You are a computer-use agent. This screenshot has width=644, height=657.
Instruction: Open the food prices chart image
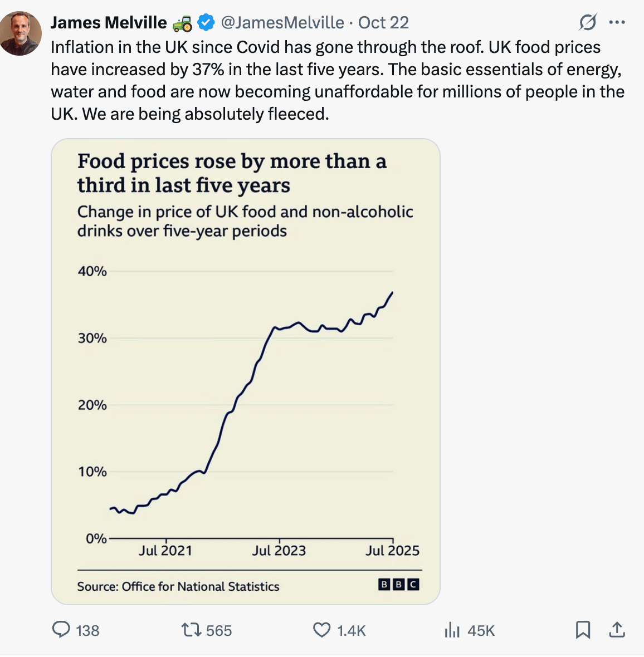click(245, 390)
